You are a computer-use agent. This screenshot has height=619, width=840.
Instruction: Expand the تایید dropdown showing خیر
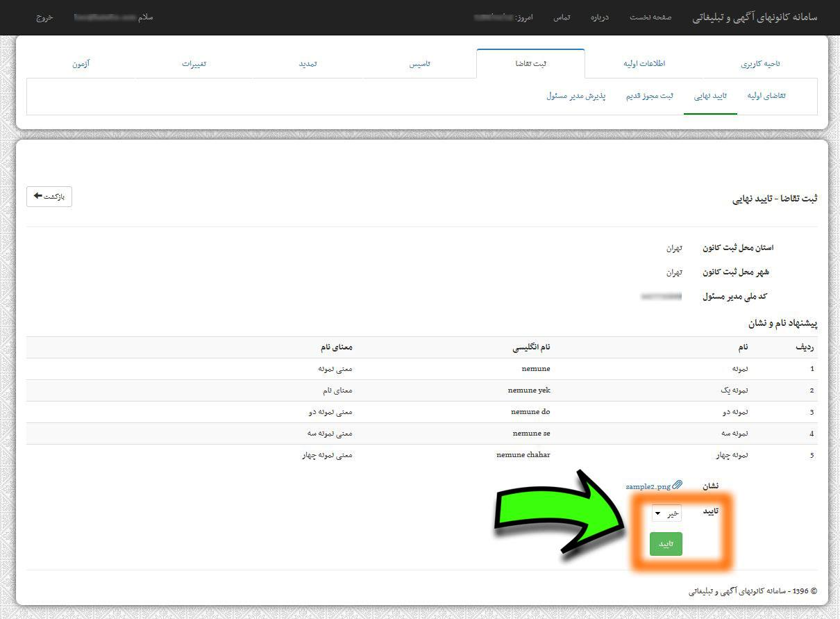coord(666,513)
